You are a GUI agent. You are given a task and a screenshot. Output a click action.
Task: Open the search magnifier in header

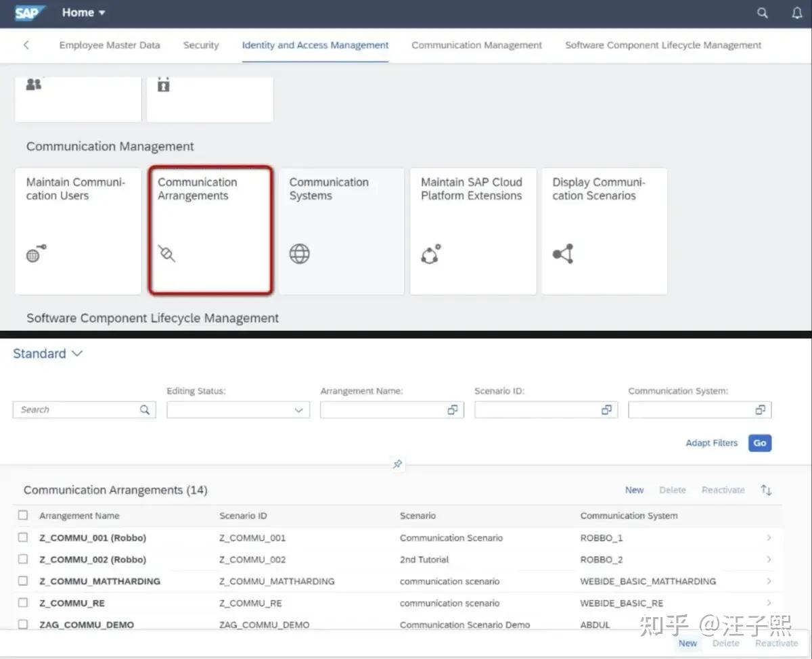(763, 13)
